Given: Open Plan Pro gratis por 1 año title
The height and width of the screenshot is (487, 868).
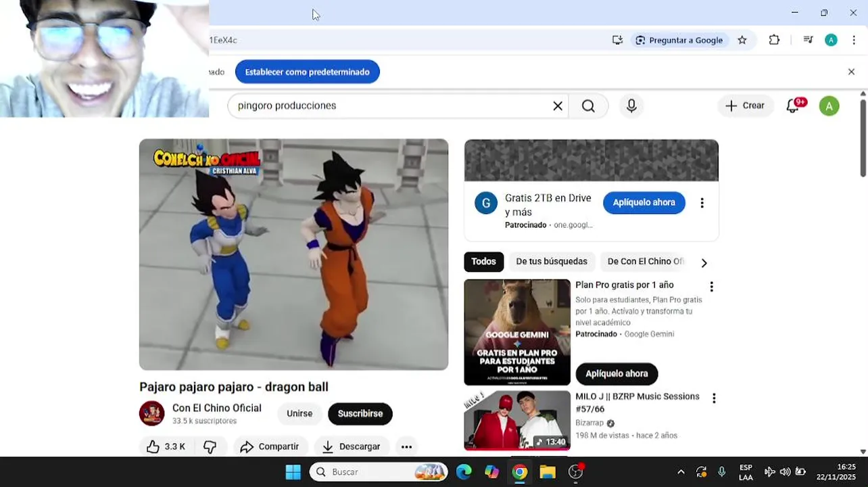Looking at the screenshot, I should (x=625, y=285).
